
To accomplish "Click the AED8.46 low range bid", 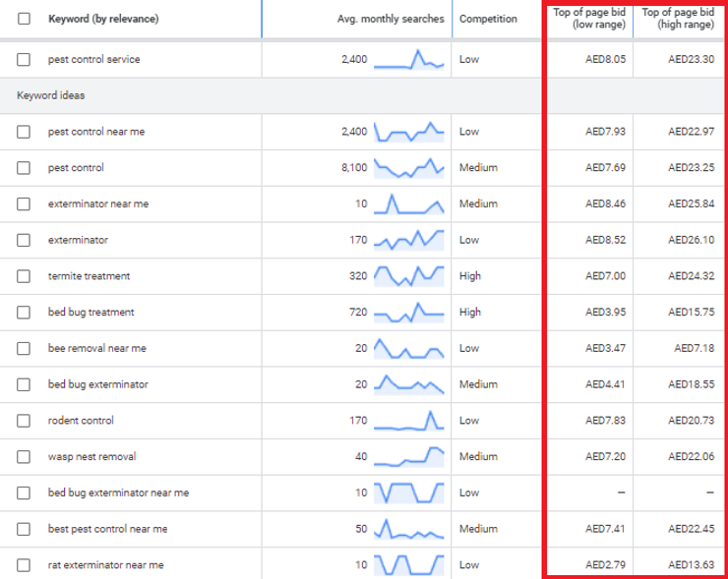I will pos(605,204).
